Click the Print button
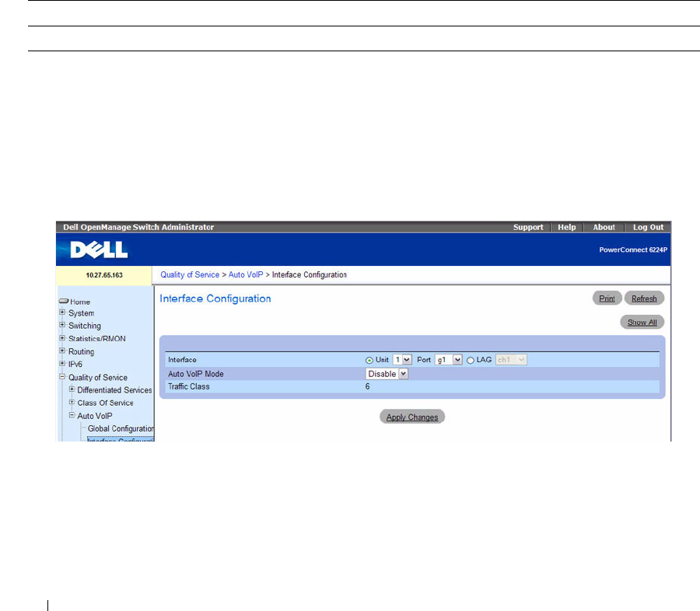 607,299
